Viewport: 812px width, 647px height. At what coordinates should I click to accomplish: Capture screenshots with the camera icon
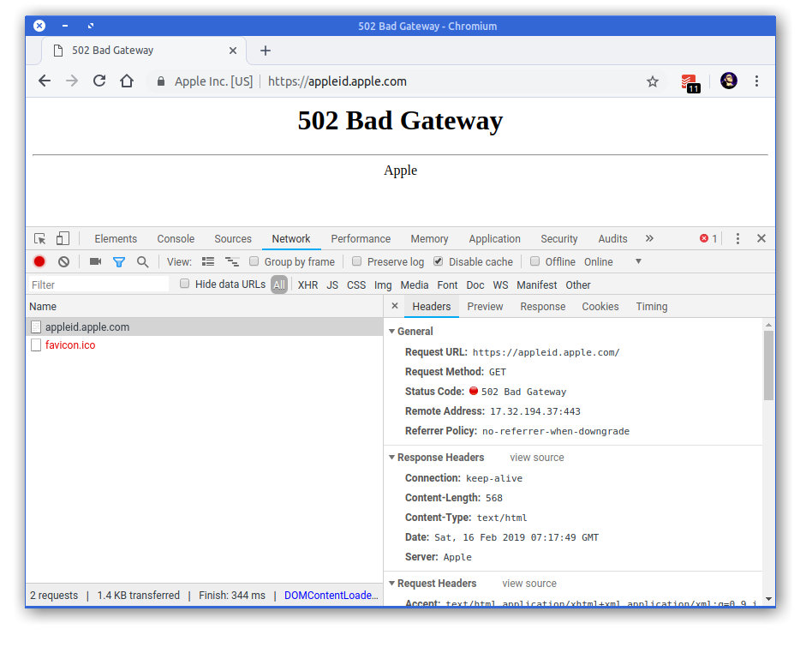[x=95, y=261]
